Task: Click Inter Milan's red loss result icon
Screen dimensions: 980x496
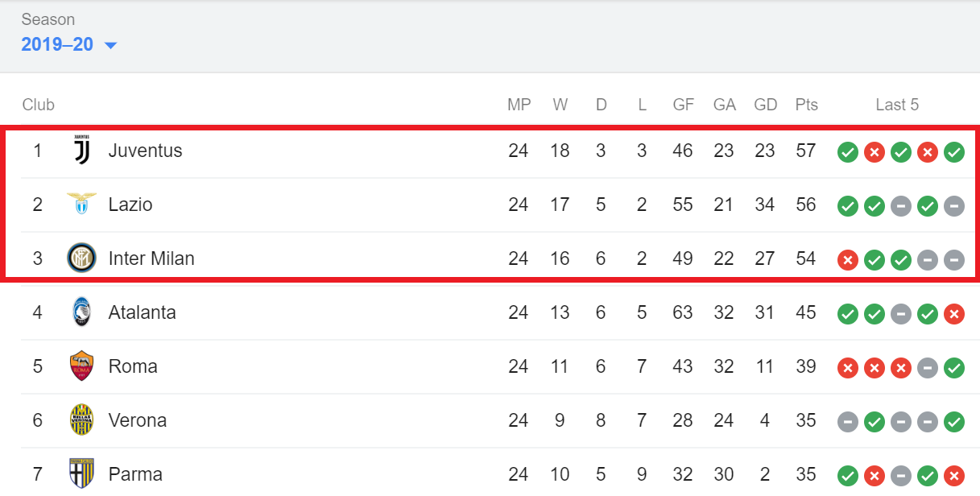Action: point(847,259)
